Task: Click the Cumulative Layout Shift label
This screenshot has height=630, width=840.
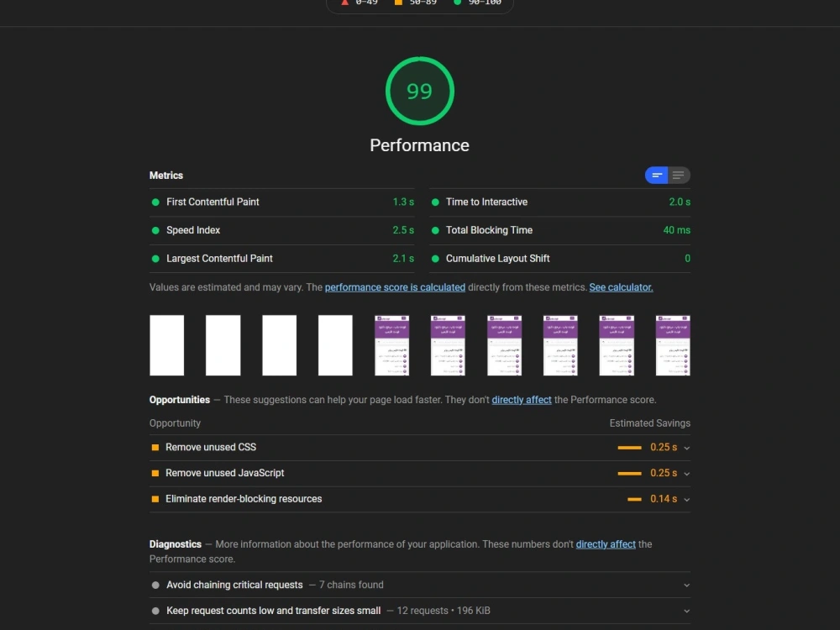Action: coord(497,259)
